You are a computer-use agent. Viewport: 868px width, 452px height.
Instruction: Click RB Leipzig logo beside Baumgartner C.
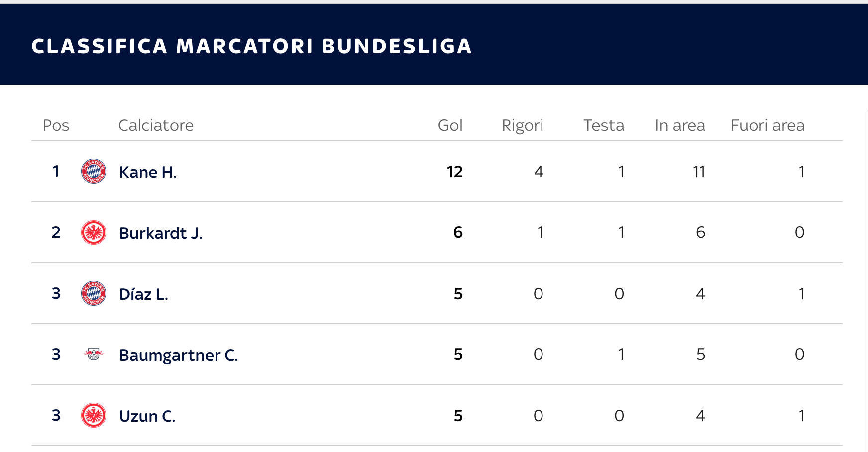point(94,354)
